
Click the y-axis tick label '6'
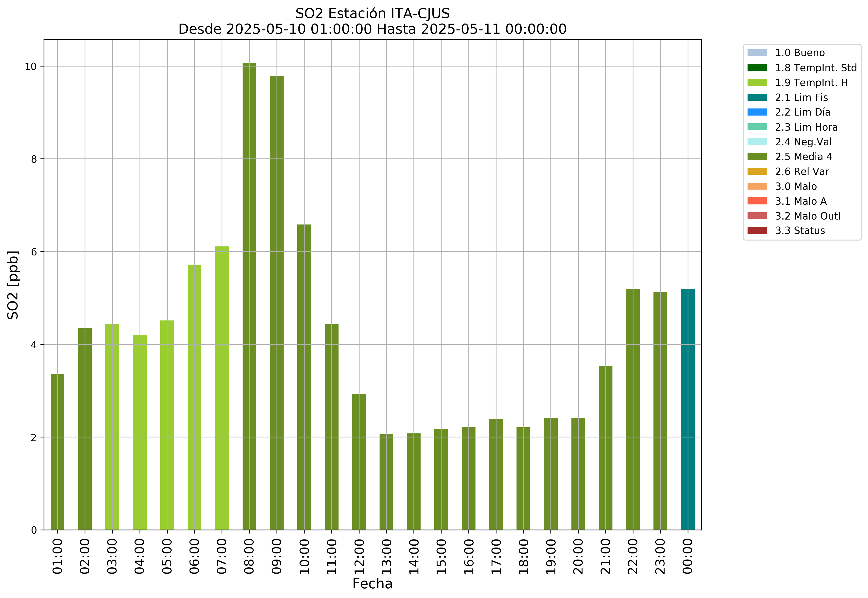(34, 252)
